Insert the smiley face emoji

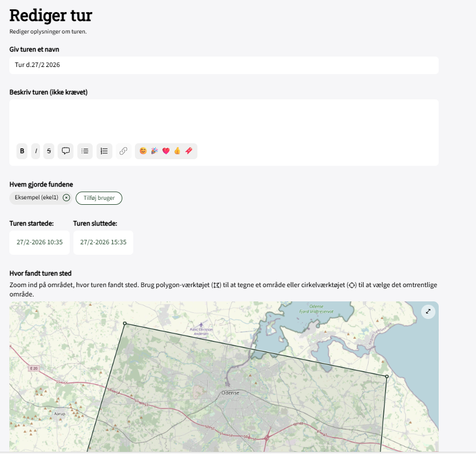point(143,151)
